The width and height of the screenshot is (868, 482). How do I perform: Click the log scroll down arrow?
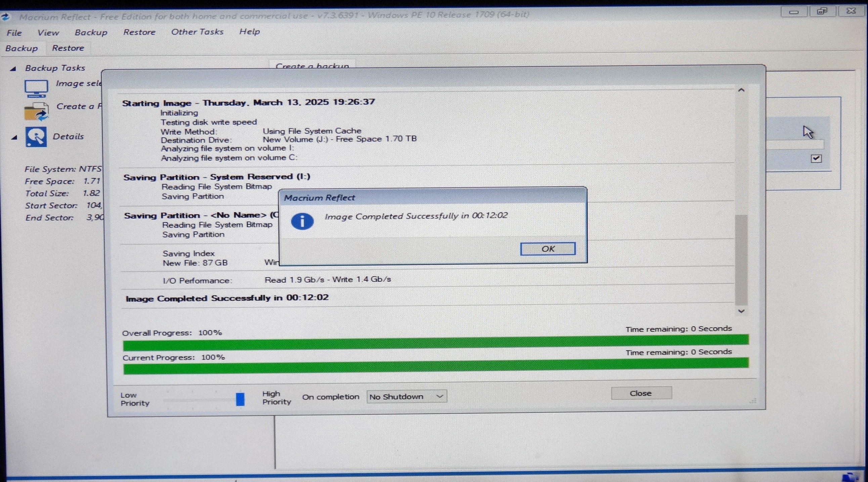tap(741, 311)
